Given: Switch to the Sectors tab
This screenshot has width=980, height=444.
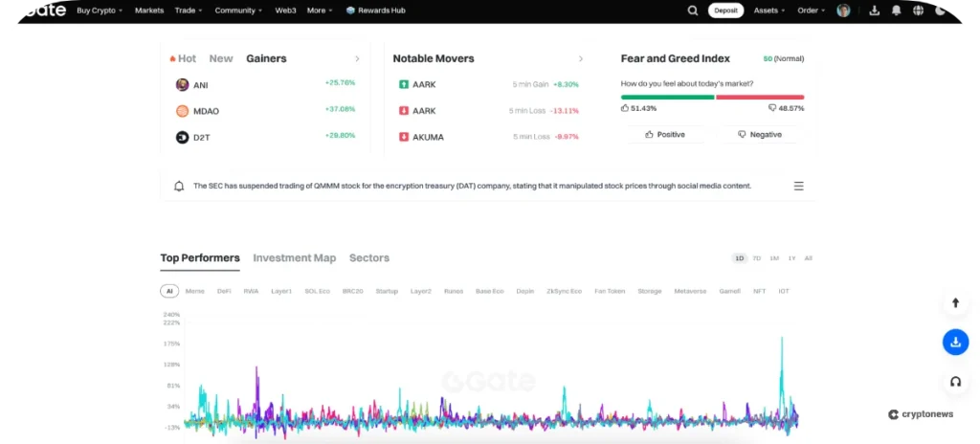Looking at the screenshot, I should (x=369, y=258).
